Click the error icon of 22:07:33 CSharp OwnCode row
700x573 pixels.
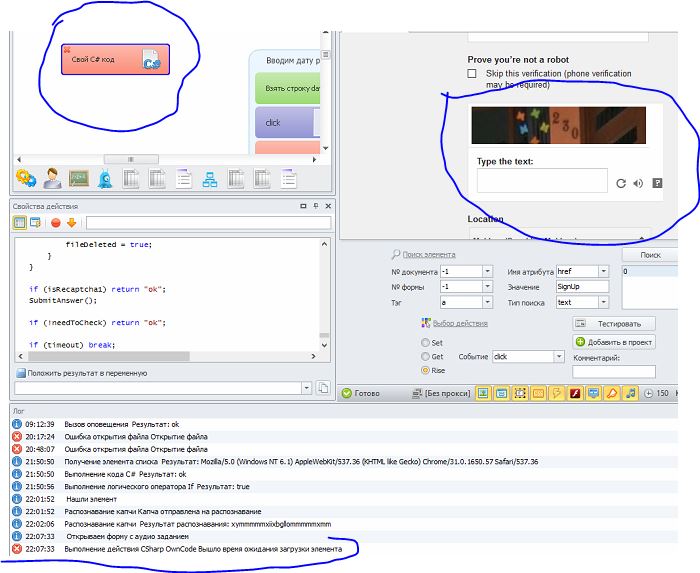(17, 549)
